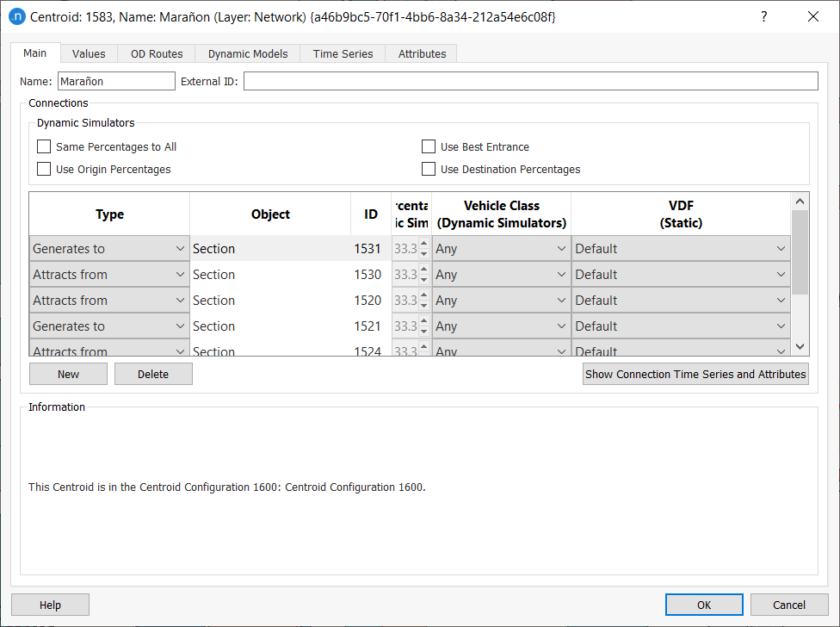Enable Use Origin Percentages
The width and height of the screenshot is (840, 627).
coord(44,168)
